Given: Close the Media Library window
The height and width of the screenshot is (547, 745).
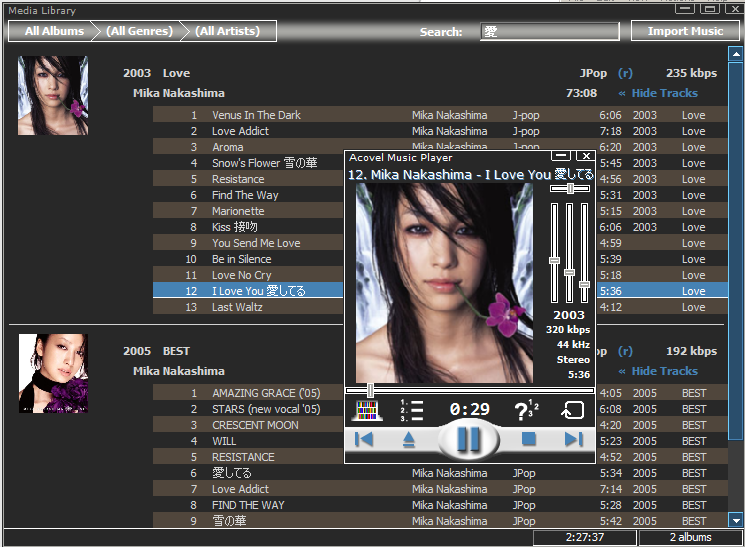Looking at the screenshot, I should (x=735, y=9).
